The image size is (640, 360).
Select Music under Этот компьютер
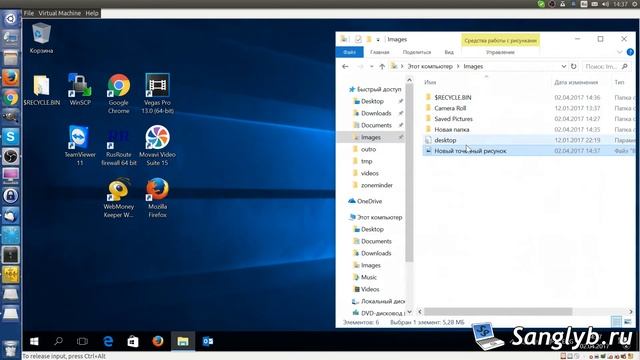click(369, 277)
